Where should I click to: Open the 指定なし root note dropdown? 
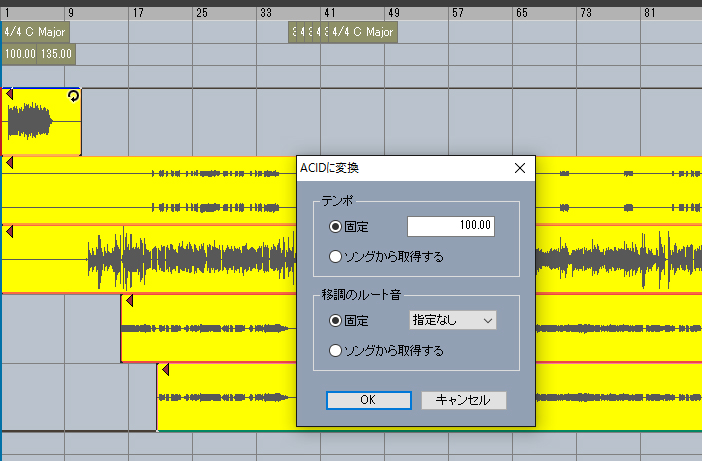point(452,320)
